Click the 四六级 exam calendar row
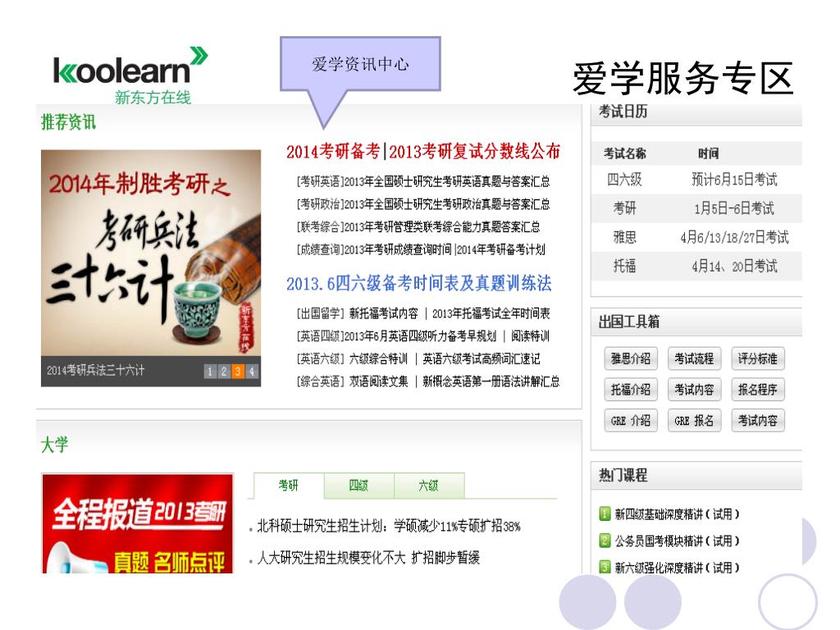Viewport: 840px width, 630px height. (696, 180)
